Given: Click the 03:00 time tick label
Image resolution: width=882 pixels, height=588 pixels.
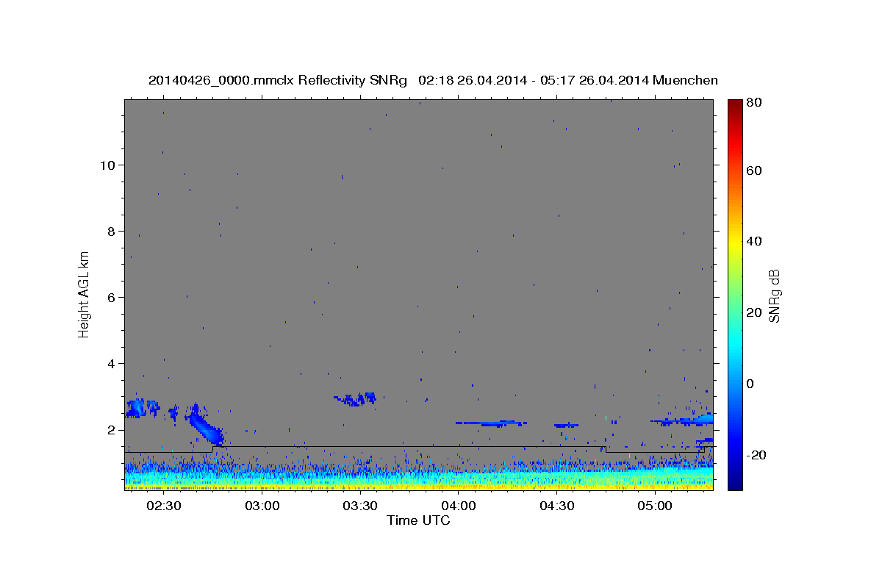Looking at the screenshot, I should [262, 506].
